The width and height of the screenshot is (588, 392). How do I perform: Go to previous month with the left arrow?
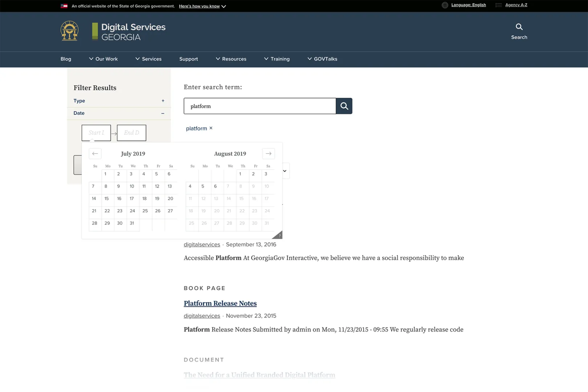(95, 154)
